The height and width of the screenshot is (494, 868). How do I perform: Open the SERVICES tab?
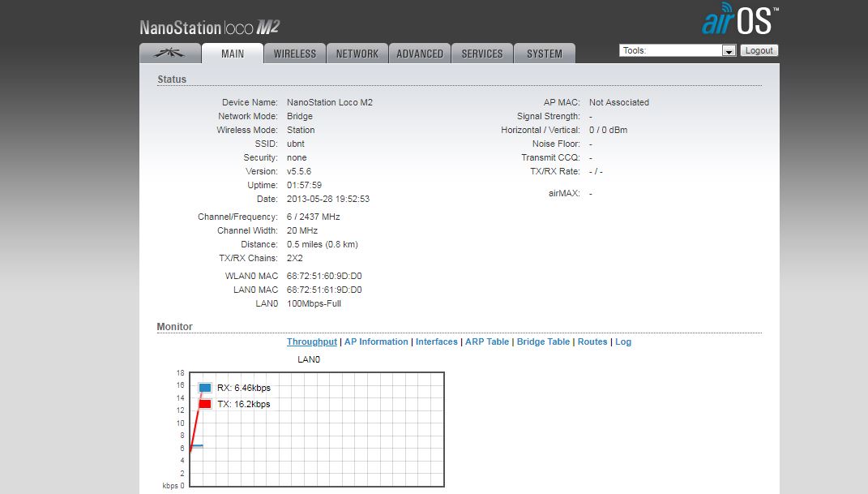click(482, 54)
